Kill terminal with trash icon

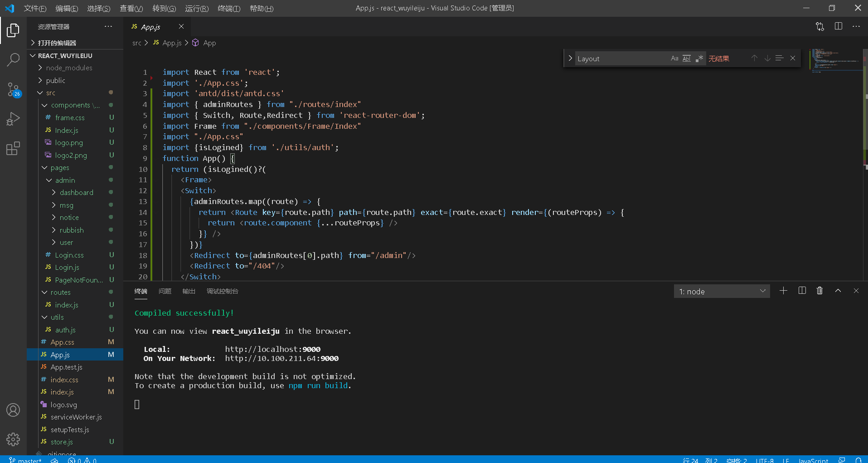[820, 291]
